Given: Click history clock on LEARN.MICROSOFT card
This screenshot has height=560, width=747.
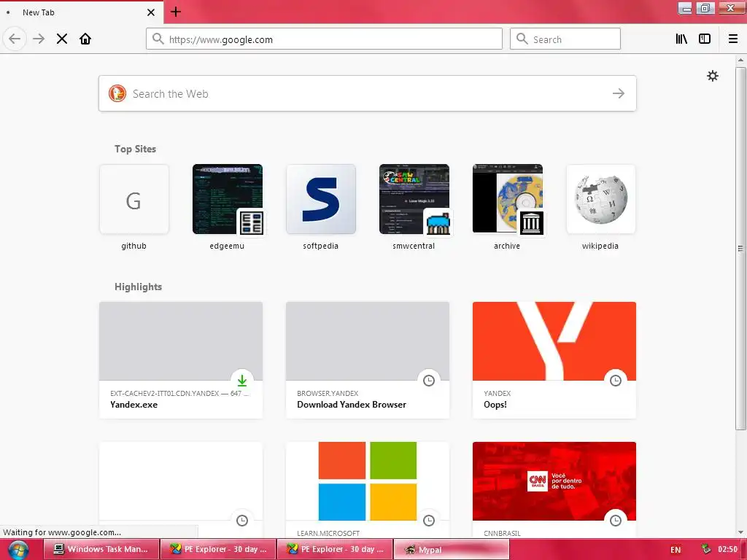Looking at the screenshot, I should point(429,521).
